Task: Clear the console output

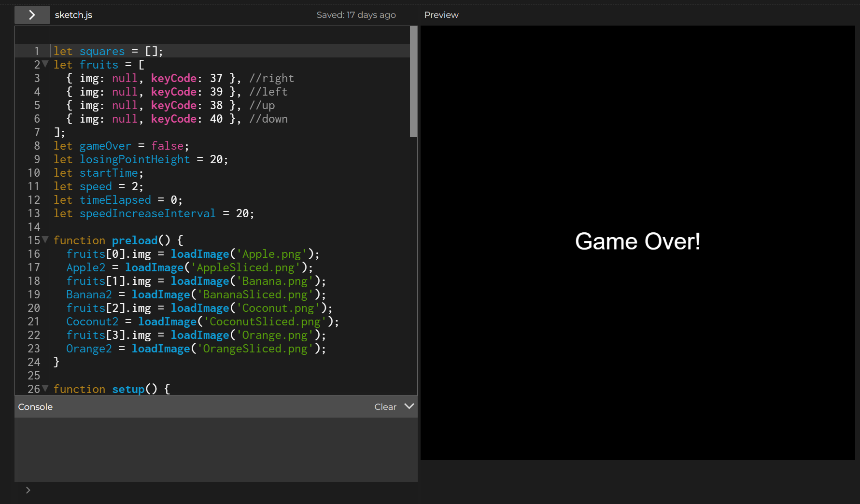Action: [385, 407]
